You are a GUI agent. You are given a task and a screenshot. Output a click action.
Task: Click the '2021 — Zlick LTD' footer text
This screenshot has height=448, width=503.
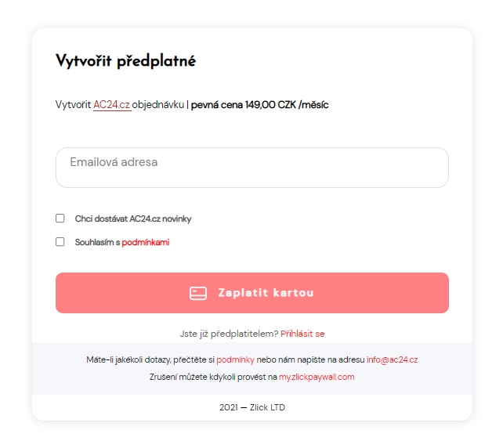coord(251,407)
